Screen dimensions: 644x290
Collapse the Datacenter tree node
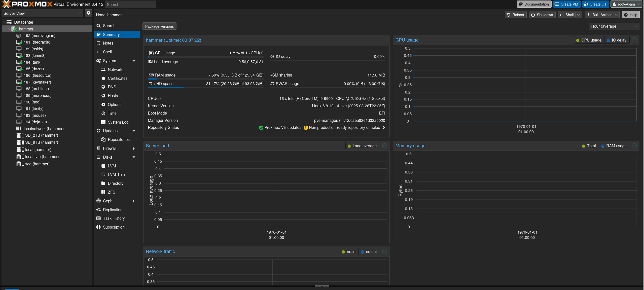5,22
